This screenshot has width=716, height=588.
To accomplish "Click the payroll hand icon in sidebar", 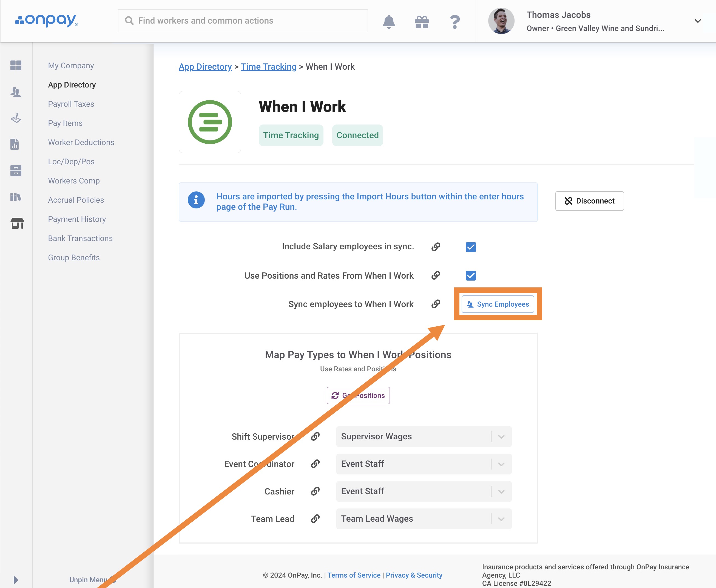I will pyautogui.click(x=16, y=118).
